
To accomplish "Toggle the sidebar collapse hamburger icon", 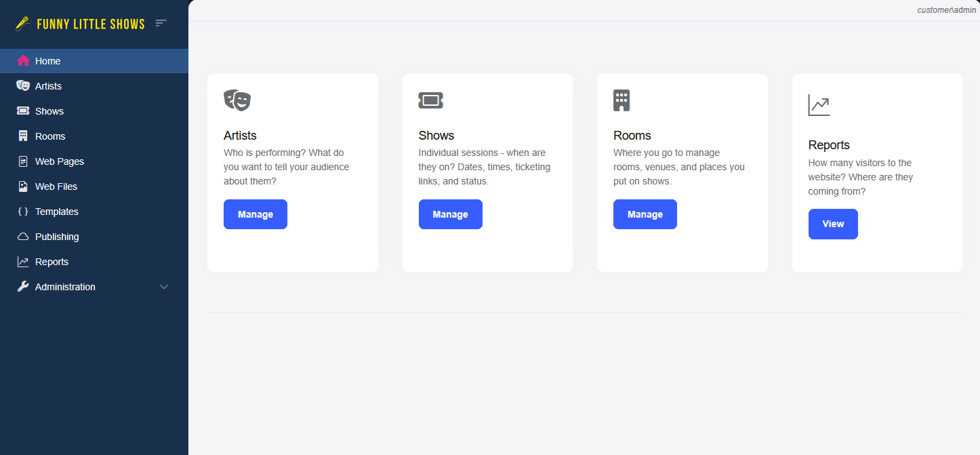I will tap(161, 23).
